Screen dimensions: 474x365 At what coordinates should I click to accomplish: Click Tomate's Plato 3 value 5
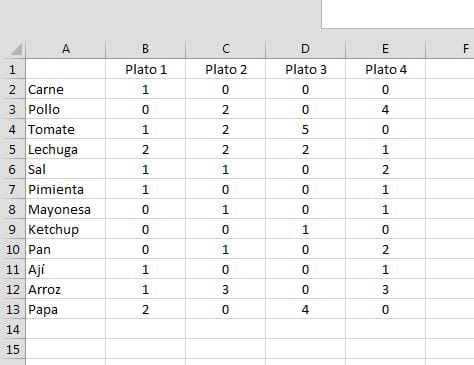(x=306, y=129)
